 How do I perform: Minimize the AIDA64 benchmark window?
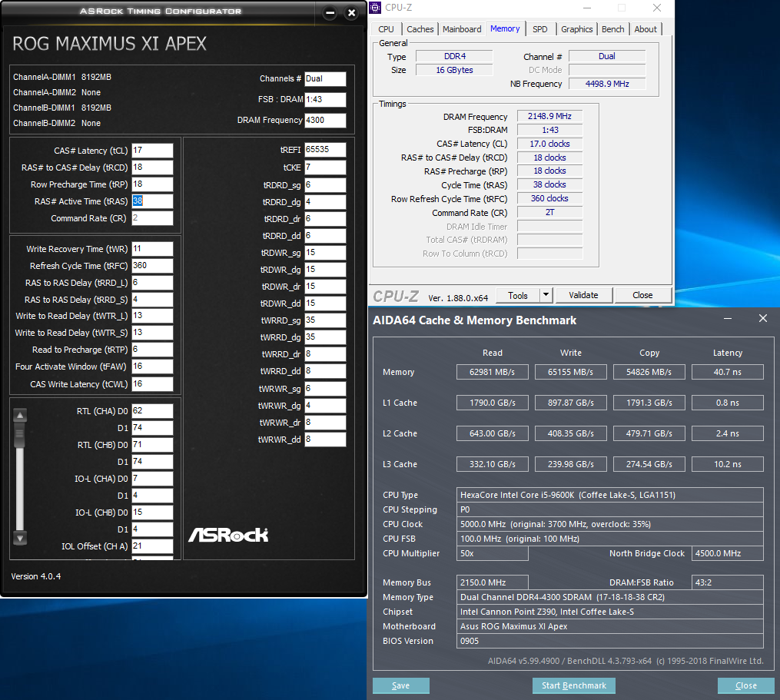tap(726, 319)
